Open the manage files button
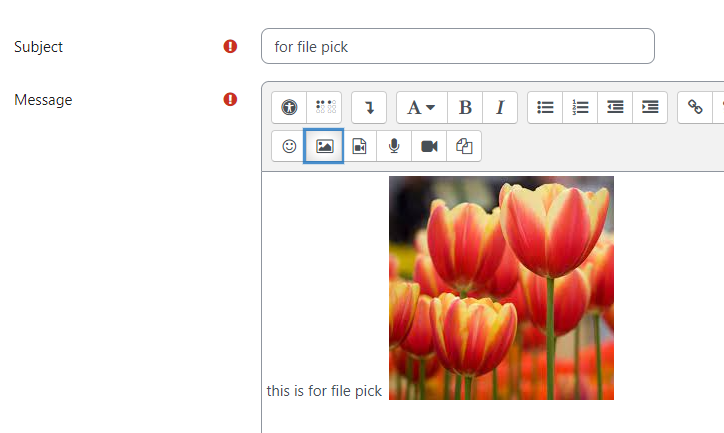The image size is (724, 433). pos(464,146)
